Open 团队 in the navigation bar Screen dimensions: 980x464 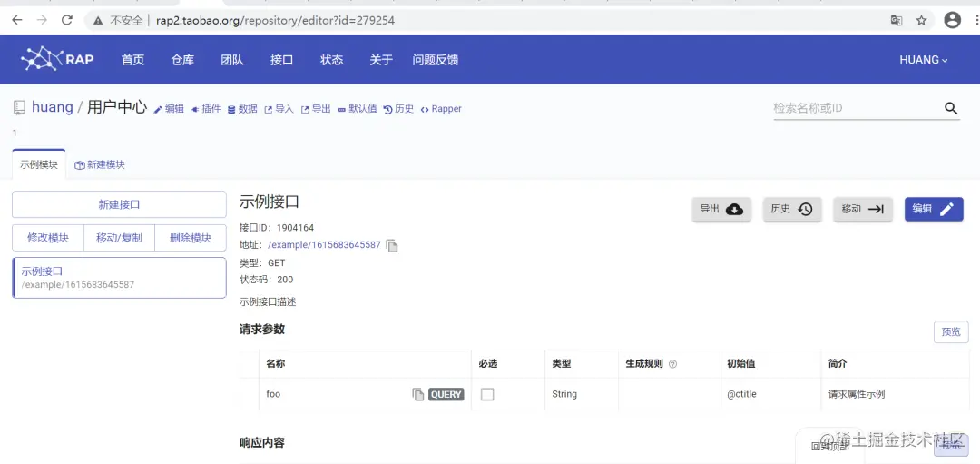click(232, 59)
